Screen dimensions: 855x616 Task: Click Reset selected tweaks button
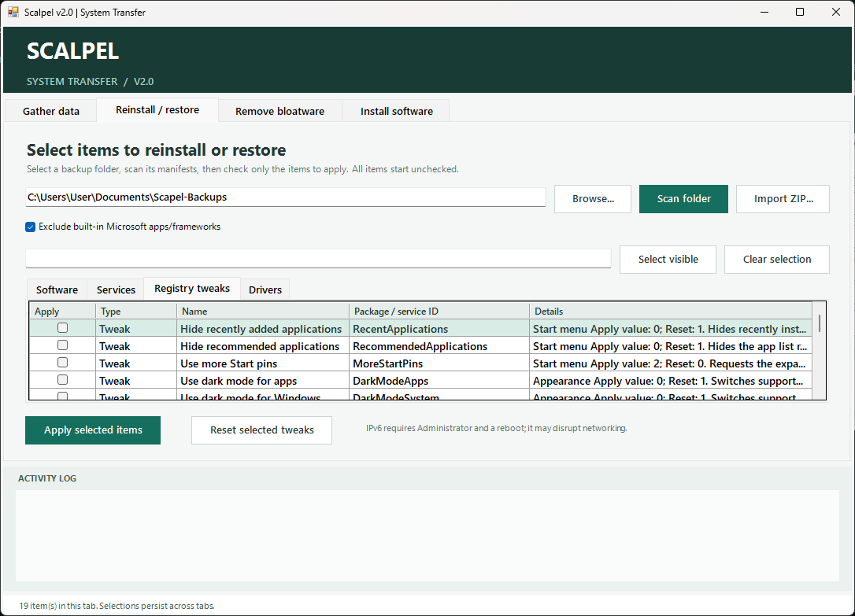coord(261,430)
